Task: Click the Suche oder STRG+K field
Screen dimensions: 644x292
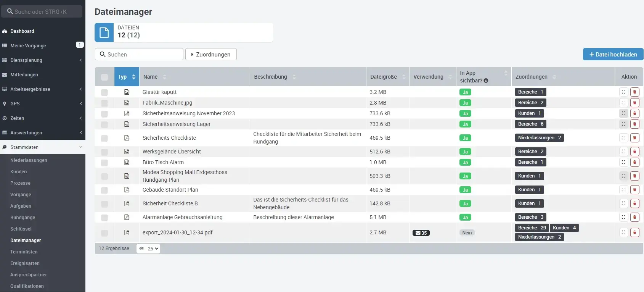Action: click(x=42, y=11)
